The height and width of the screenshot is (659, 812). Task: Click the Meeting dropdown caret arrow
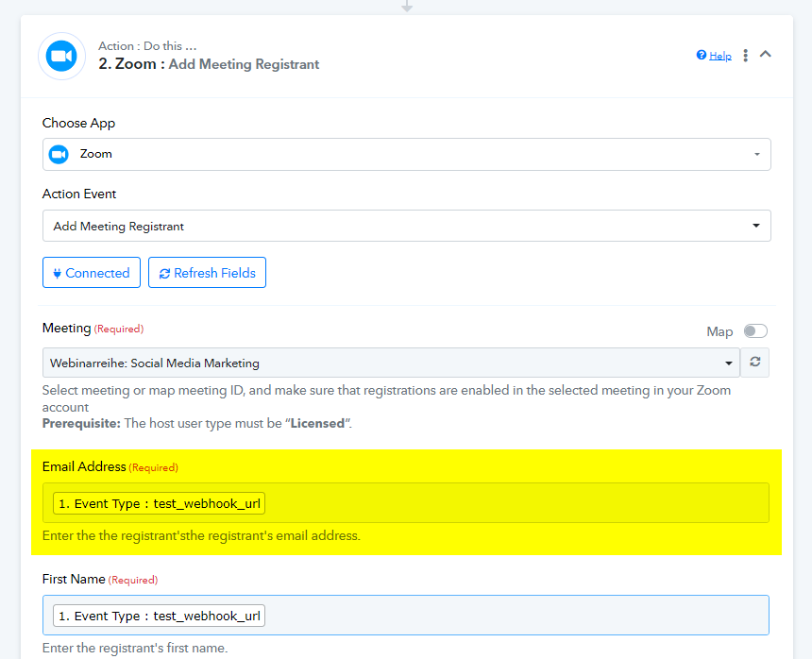click(x=729, y=363)
